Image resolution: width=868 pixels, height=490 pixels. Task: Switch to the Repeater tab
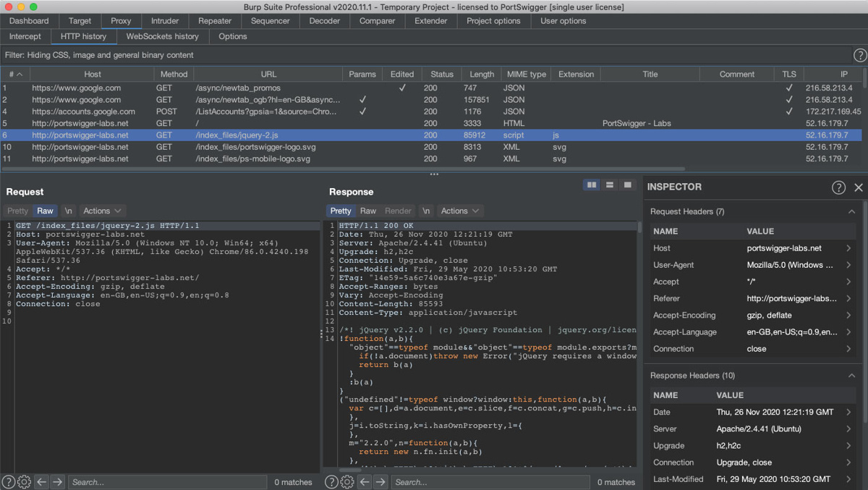click(x=215, y=21)
